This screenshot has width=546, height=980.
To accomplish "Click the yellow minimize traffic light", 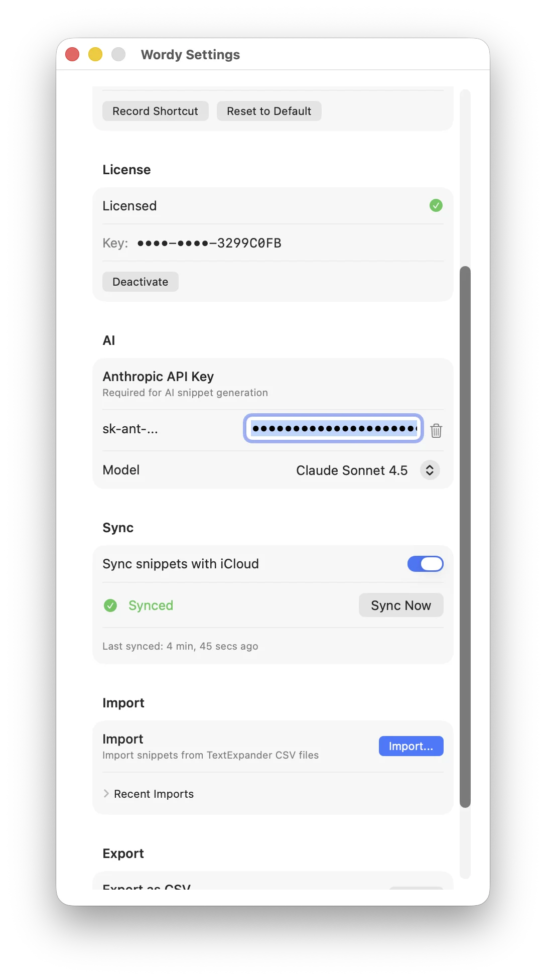I will coord(95,54).
